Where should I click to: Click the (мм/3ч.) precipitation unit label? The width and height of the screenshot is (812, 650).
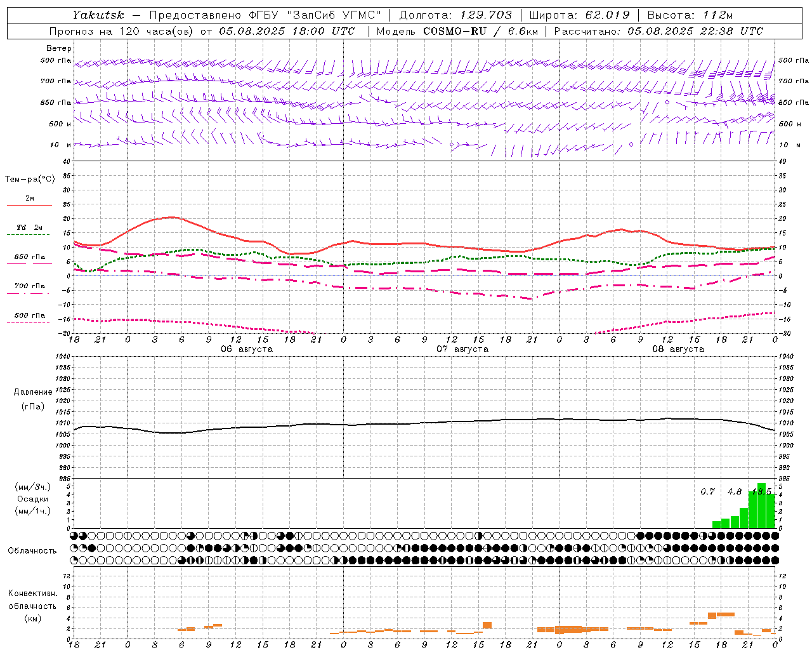tap(32, 487)
